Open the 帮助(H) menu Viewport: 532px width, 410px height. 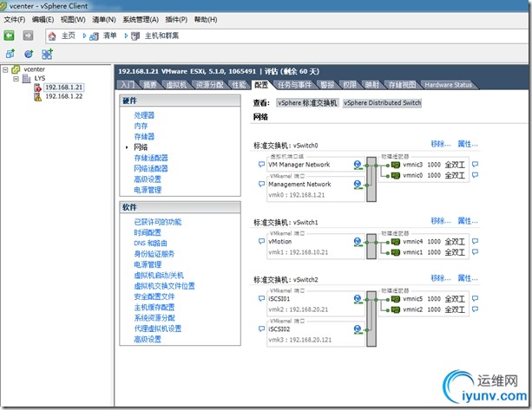tap(206, 20)
